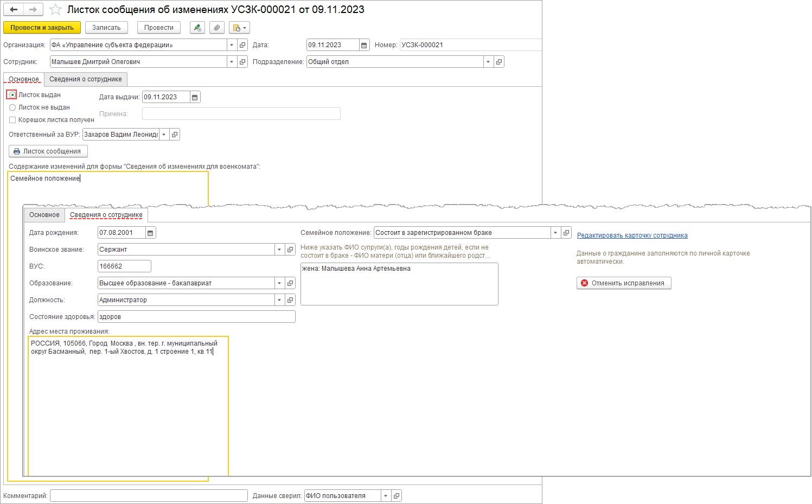Click Отменить исправления button
The width and height of the screenshot is (812, 504).
coord(624,283)
